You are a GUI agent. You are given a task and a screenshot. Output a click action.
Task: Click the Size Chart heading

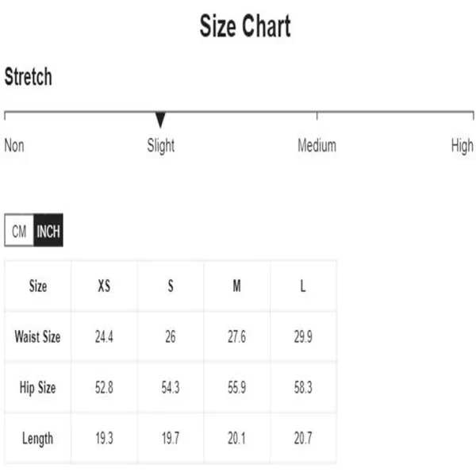(245, 26)
